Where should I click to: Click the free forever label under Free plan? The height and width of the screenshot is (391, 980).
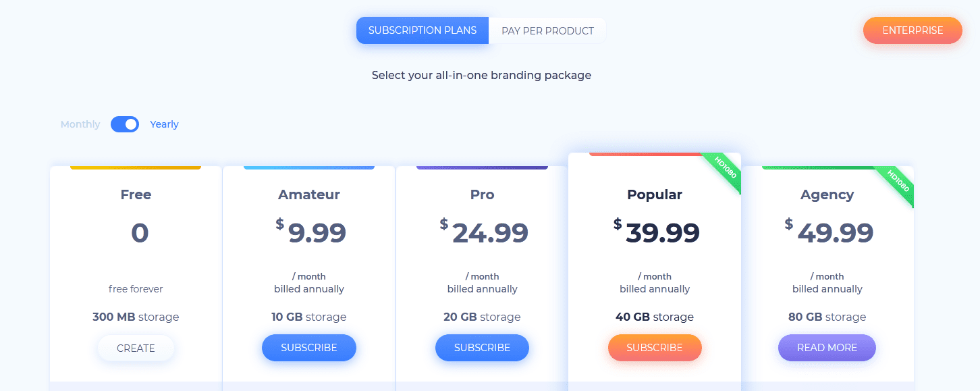point(136,288)
